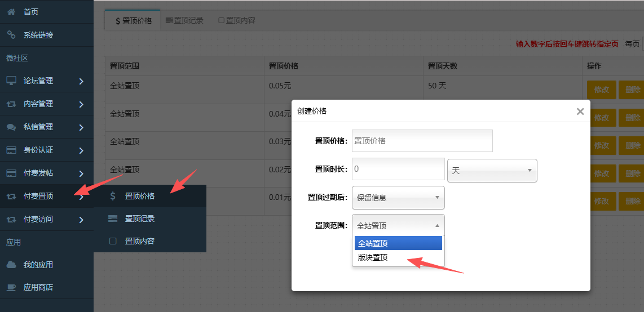Image resolution: width=644 pixels, height=312 pixels.
Task: Click the chat bubble icon beside 私信管理
Action: (x=11, y=127)
